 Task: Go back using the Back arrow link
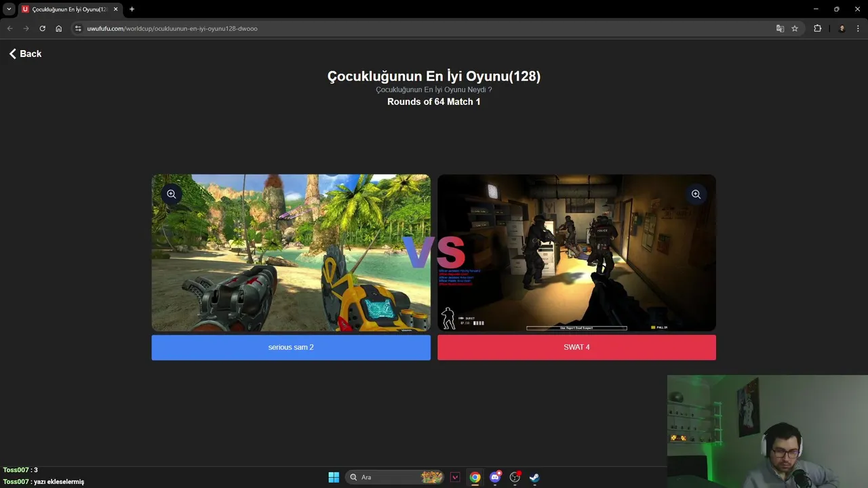[x=25, y=54]
